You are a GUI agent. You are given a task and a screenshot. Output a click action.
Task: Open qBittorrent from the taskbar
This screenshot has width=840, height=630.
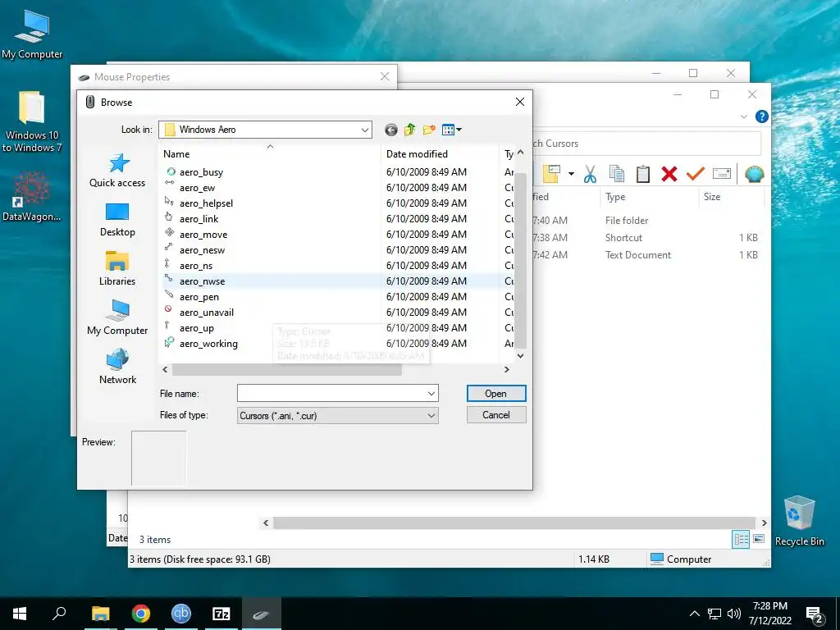(181, 614)
